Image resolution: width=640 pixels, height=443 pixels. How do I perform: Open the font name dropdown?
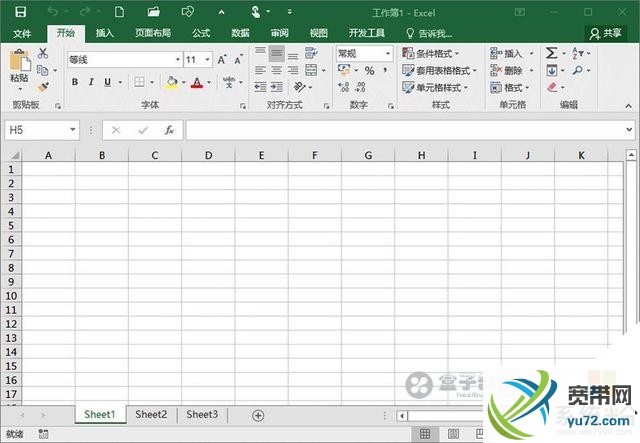coord(178,60)
